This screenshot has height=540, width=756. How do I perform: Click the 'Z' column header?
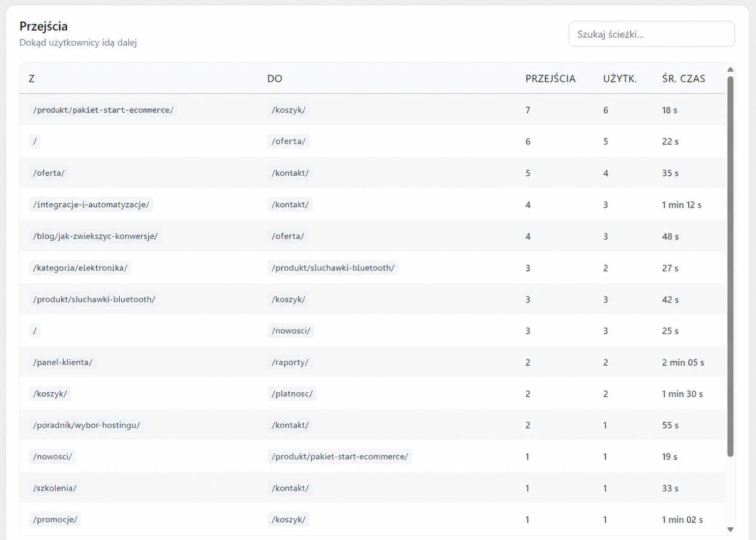(32, 78)
